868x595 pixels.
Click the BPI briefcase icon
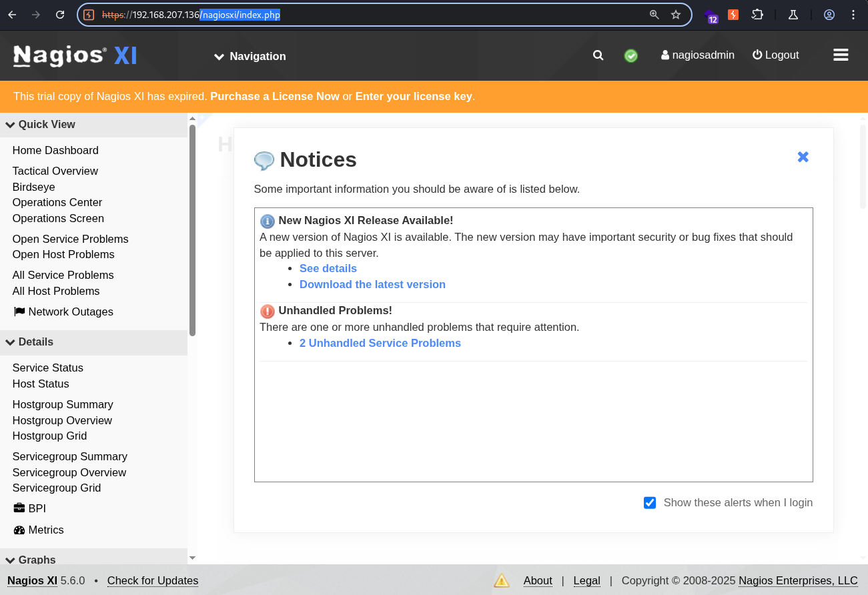[19, 508]
